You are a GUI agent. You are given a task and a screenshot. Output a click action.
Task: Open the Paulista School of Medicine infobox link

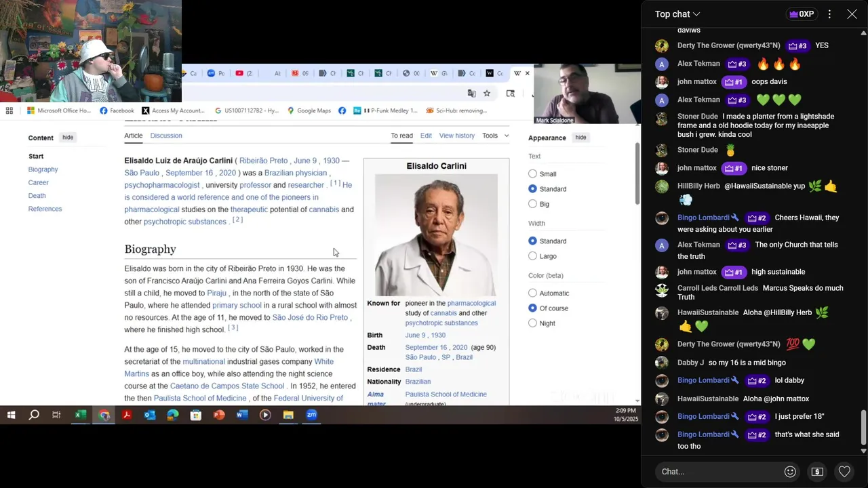point(446,394)
